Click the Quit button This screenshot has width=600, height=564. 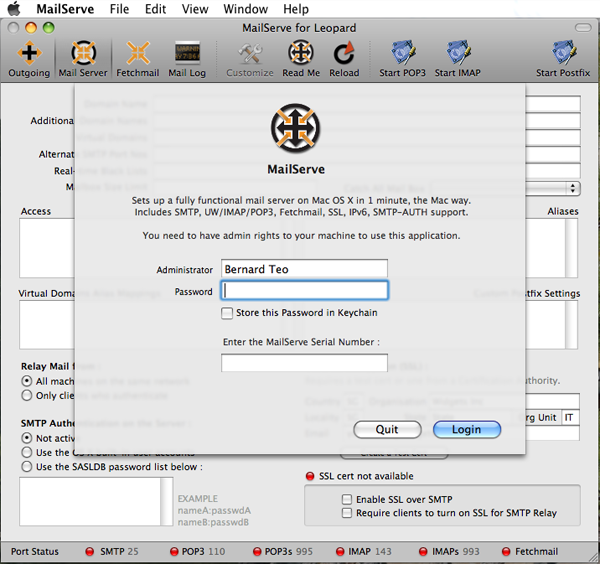point(387,429)
